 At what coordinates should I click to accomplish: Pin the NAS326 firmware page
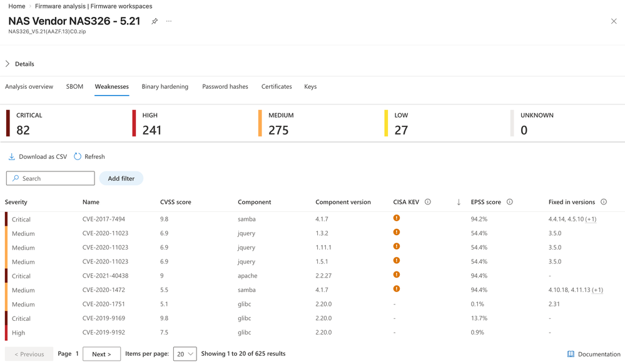(x=155, y=21)
